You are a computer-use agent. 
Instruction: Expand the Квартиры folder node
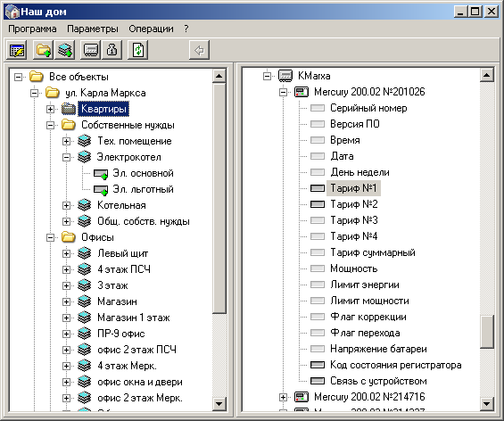tap(50, 109)
